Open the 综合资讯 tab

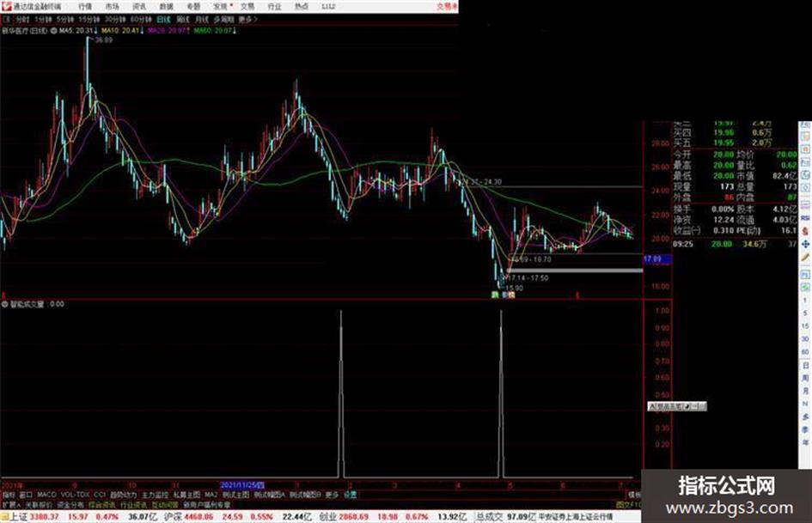tap(102, 504)
